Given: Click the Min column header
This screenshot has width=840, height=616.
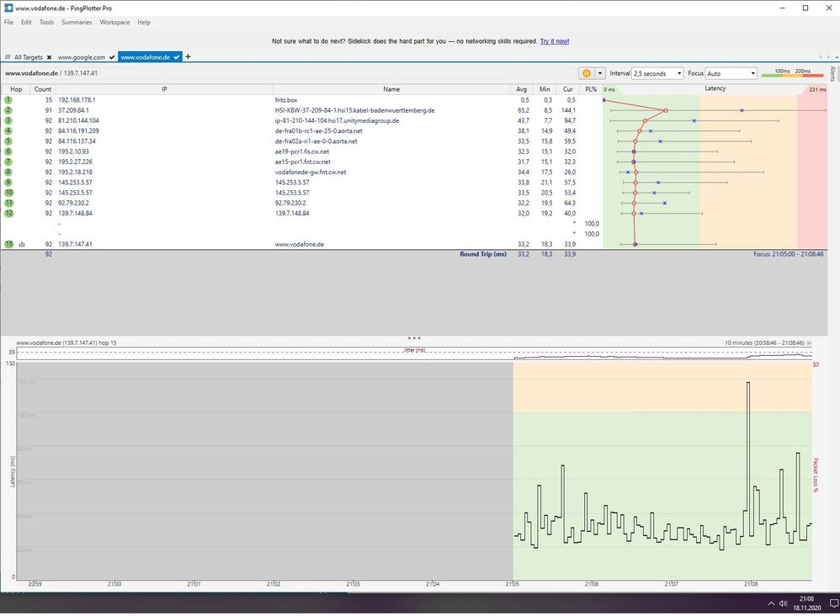Looking at the screenshot, I should pyautogui.click(x=545, y=89).
